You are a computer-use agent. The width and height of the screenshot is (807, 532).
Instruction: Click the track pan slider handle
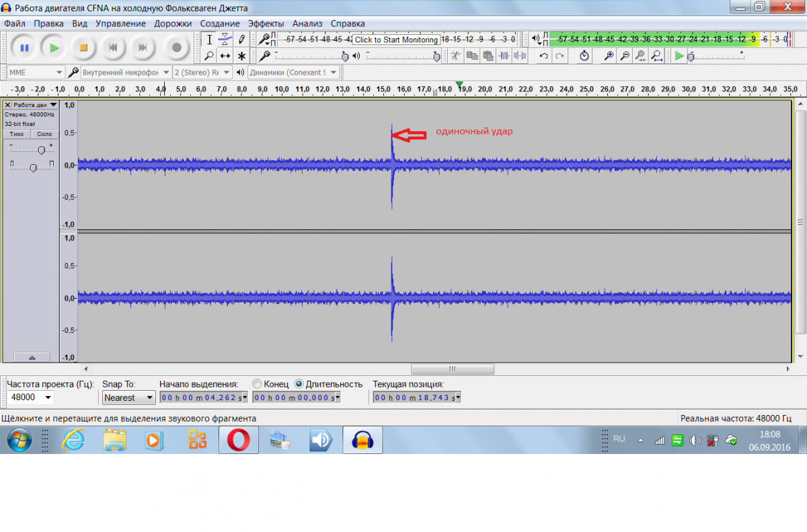point(32,167)
